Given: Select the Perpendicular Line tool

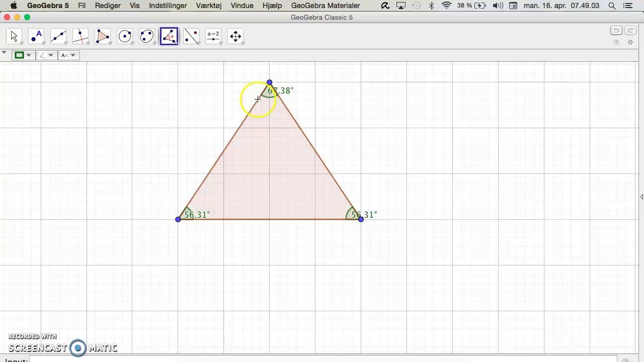Looking at the screenshot, I should click(x=80, y=36).
